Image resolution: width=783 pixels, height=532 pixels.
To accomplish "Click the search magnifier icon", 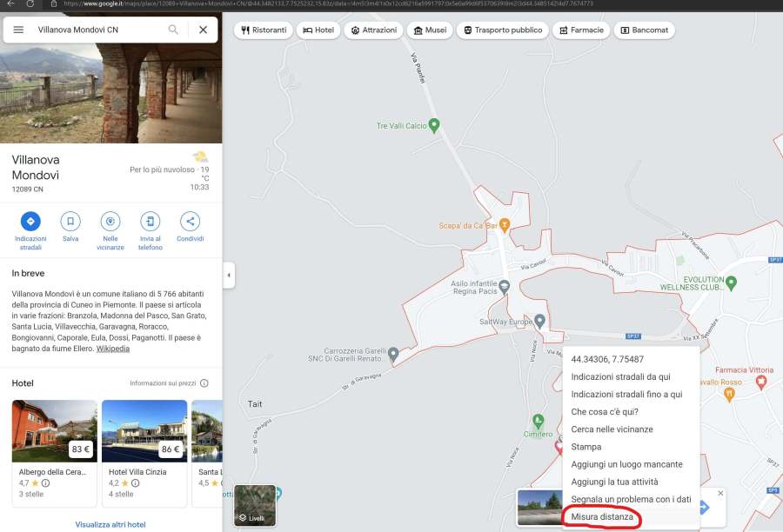I will [x=174, y=30].
